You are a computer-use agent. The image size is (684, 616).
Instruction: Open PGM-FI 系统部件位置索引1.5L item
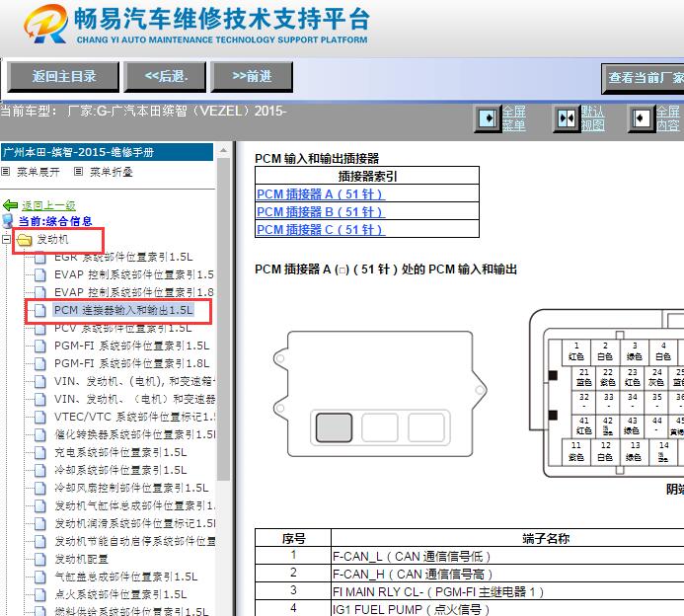coord(131,346)
